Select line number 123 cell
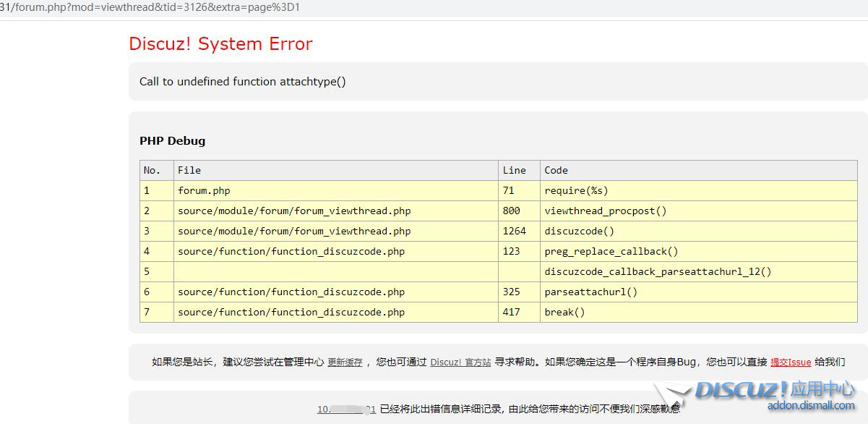868x424 pixels. (519, 252)
